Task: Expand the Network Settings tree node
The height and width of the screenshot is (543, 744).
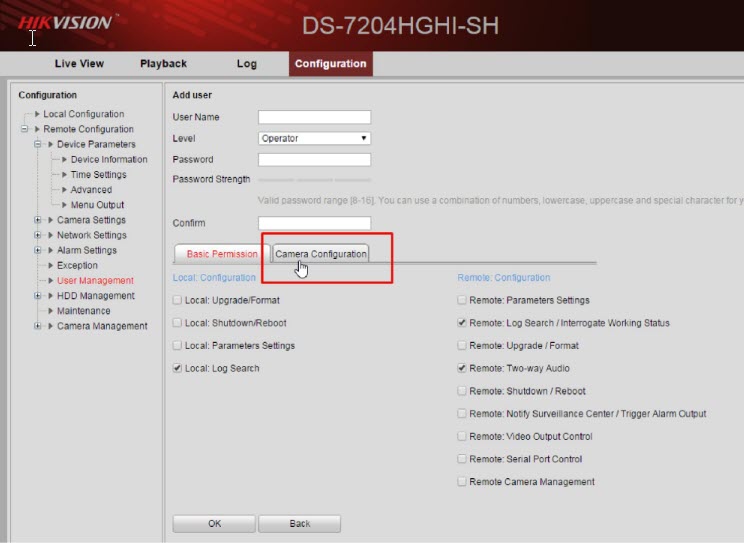Action: (38, 235)
